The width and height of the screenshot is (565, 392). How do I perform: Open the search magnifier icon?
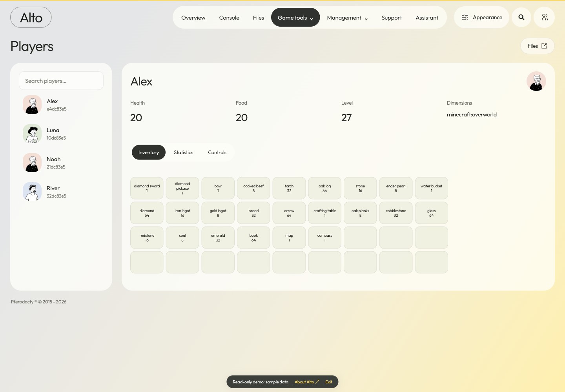521,17
